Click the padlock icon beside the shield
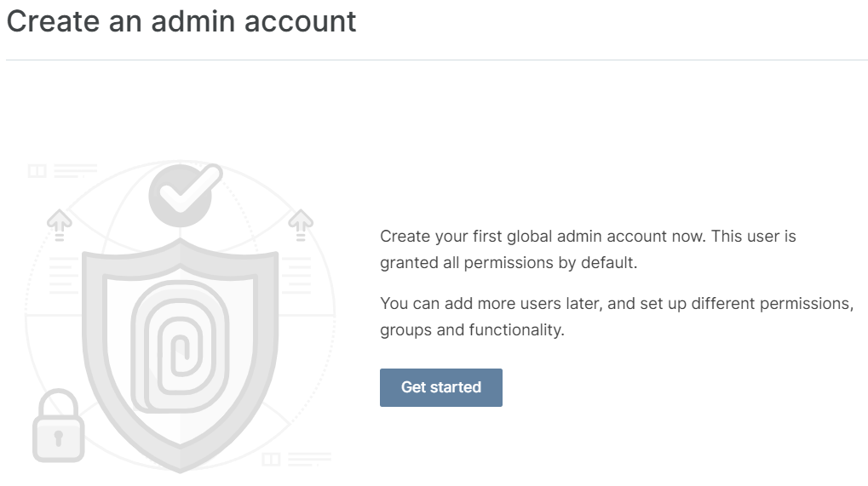 point(58,426)
